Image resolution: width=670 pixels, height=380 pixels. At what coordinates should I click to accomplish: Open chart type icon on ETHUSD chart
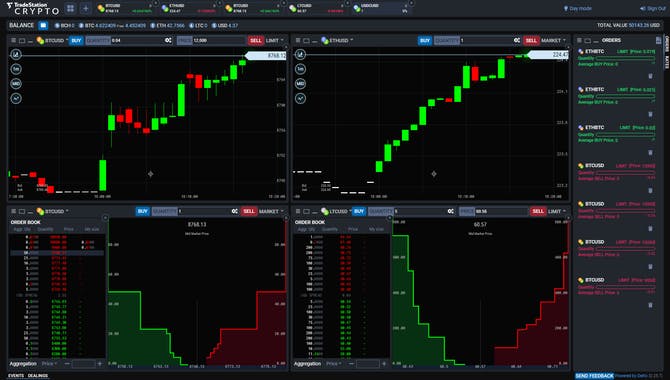coord(300,54)
